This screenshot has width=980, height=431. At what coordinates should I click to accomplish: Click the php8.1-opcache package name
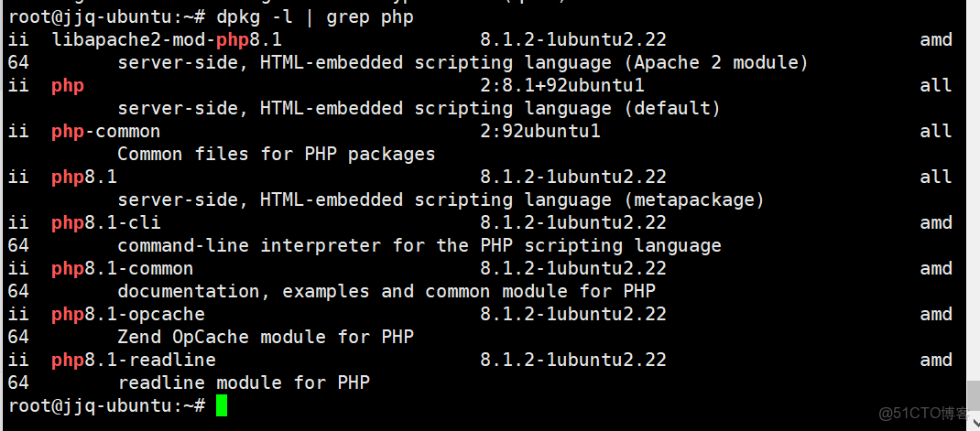point(127,314)
